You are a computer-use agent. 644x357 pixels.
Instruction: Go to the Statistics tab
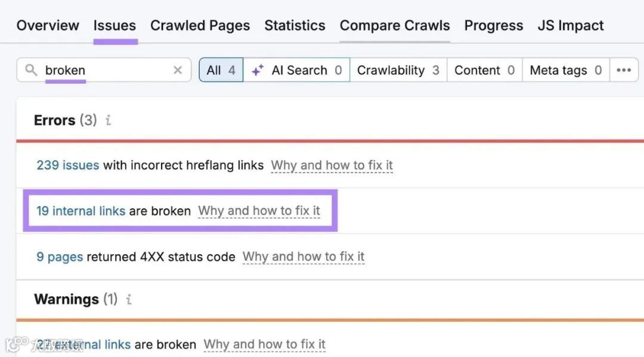pyautogui.click(x=295, y=26)
